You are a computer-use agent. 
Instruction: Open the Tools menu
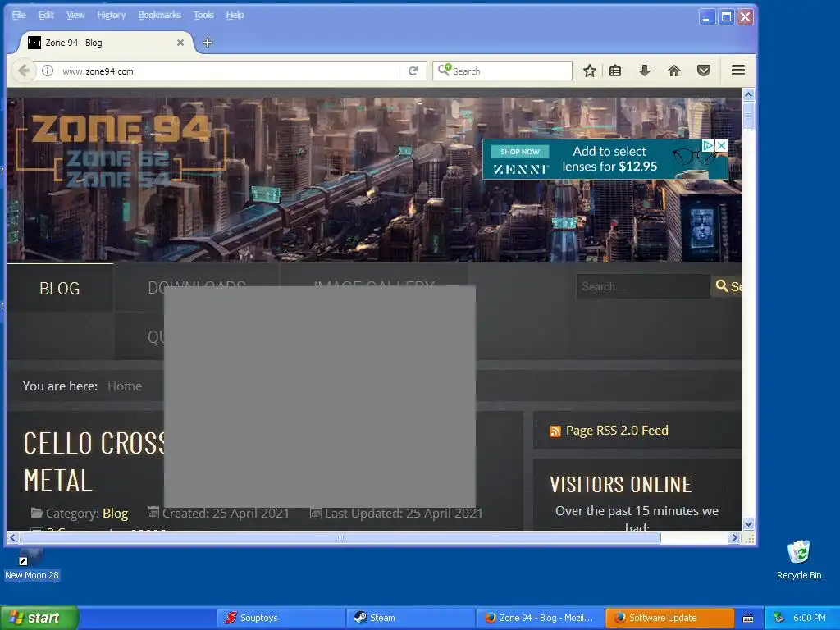pos(203,15)
